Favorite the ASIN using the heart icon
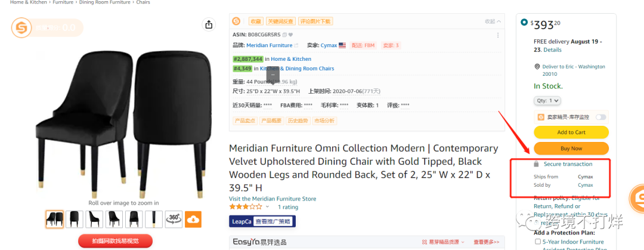This screenshot has height=250, width=644. (291, 35)
